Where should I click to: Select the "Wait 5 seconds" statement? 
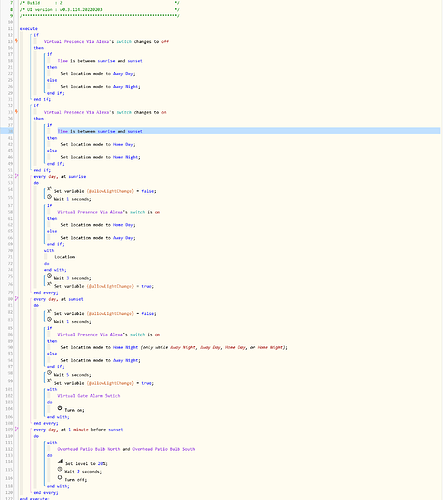coord(73,375)
